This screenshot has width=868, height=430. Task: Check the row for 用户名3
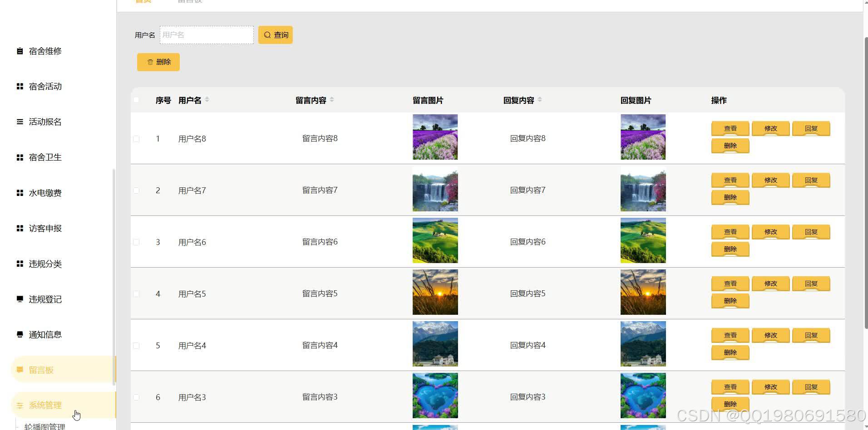(x=136, y=397)
